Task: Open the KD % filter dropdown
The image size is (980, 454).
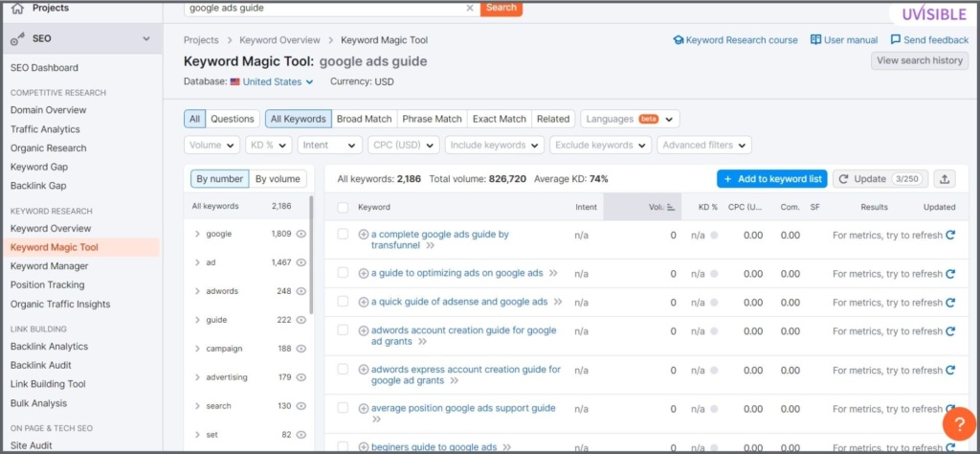Action: (269, 145)
